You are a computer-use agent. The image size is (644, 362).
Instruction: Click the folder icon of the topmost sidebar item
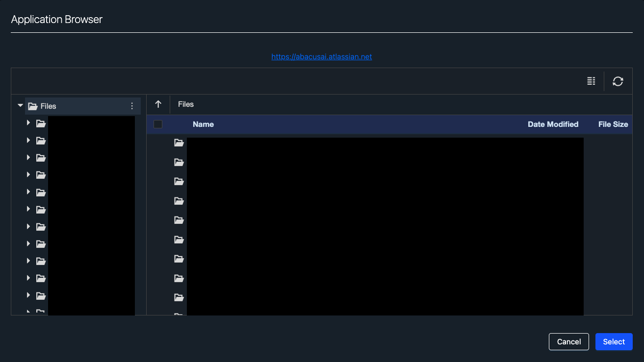point(41,123)
